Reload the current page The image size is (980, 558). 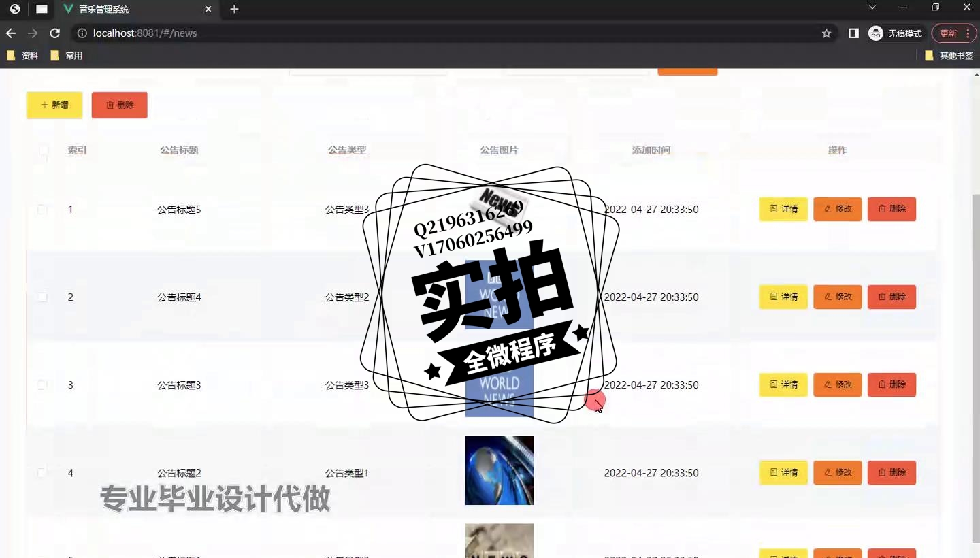[x=55, y=33]
